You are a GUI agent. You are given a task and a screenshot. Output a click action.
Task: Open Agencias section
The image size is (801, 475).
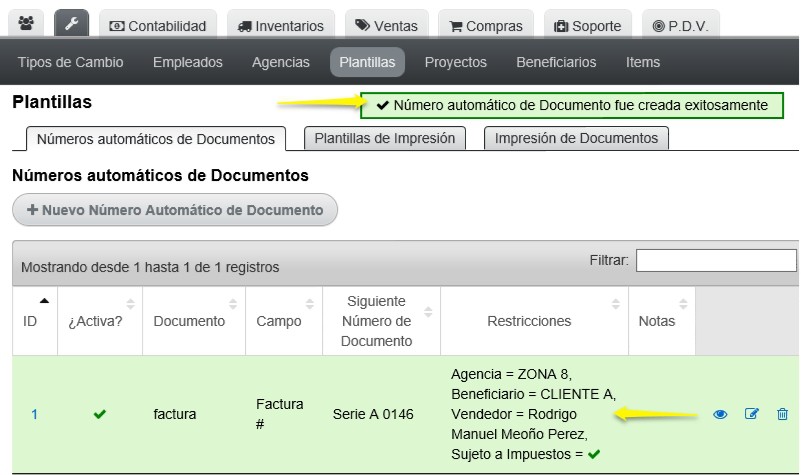[280, 62]
